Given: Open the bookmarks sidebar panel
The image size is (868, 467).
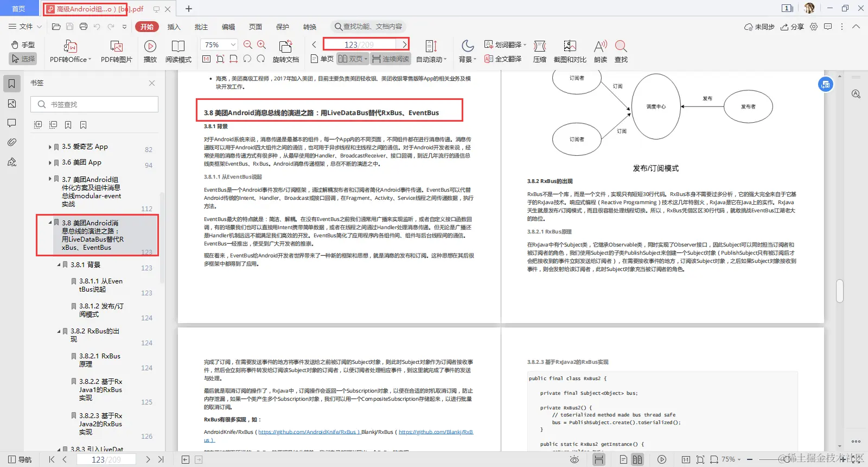Looking at the screenshot, I should (11, 84).
